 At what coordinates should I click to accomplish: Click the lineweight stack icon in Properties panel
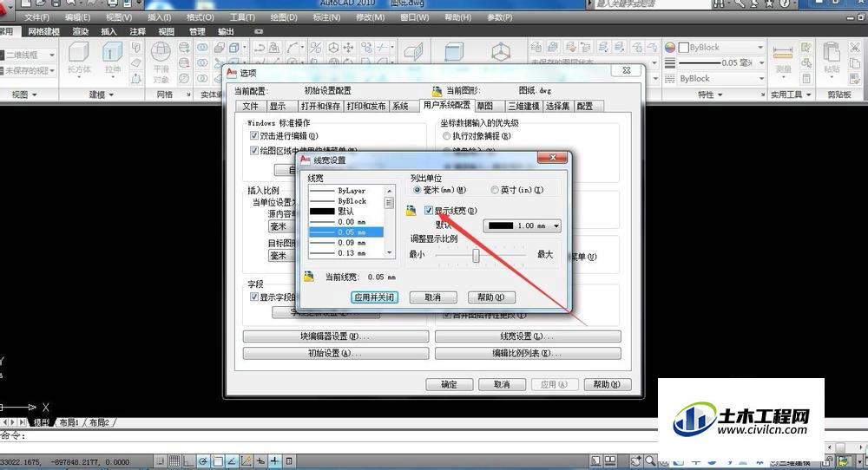tap(670, 63)
